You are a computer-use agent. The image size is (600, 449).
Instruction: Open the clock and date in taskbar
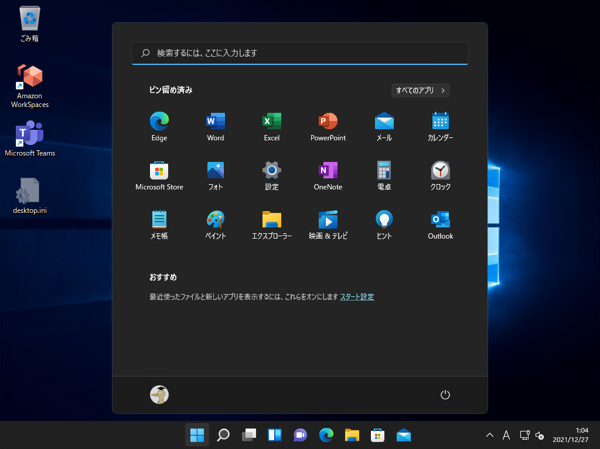570,435
